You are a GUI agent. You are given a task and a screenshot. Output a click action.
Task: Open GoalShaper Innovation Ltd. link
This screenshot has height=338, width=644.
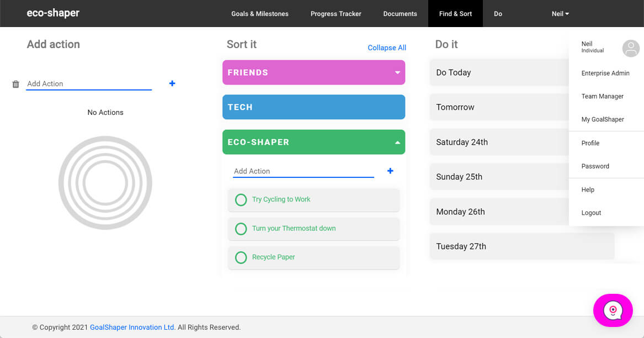point(132,328)
